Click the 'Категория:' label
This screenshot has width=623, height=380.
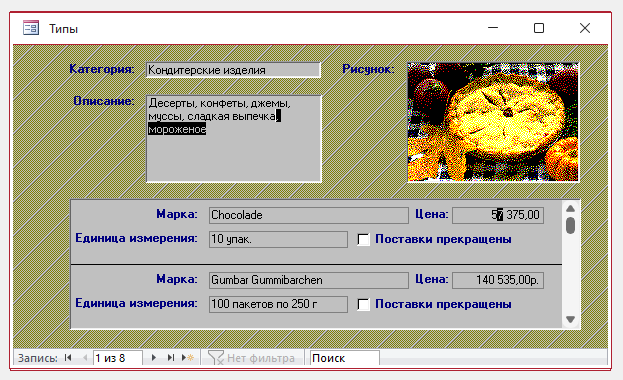coord(102,69)
